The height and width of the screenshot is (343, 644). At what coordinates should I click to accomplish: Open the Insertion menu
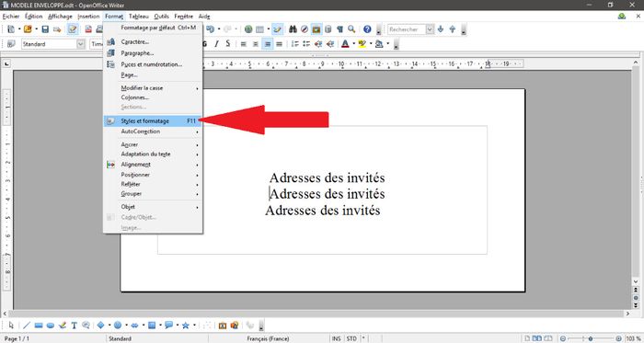click(x=88, y=17)
